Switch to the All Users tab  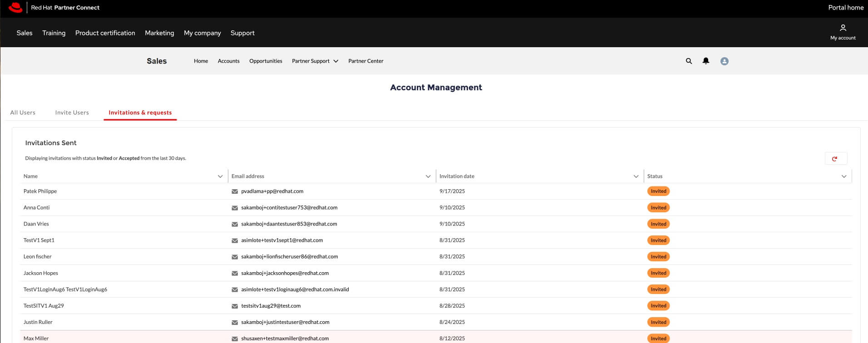pyautogui.click(x=23, y=113)
